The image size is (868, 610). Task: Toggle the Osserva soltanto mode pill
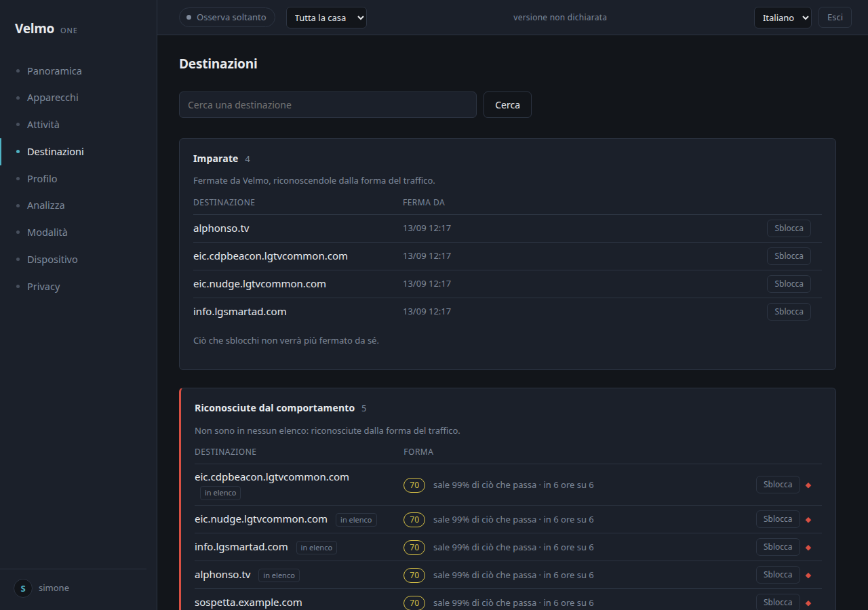tap(227, 18)
